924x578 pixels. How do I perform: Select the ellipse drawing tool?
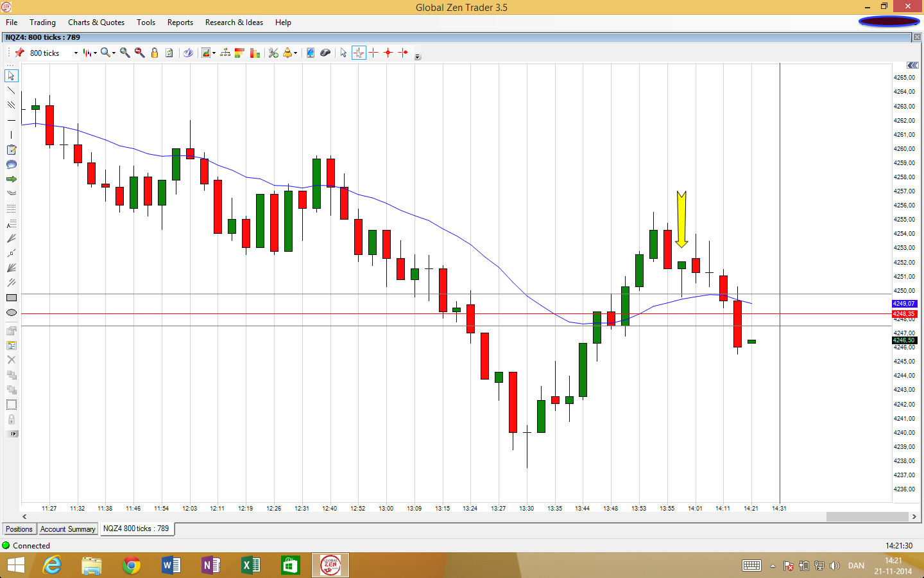tap(11, 313)
